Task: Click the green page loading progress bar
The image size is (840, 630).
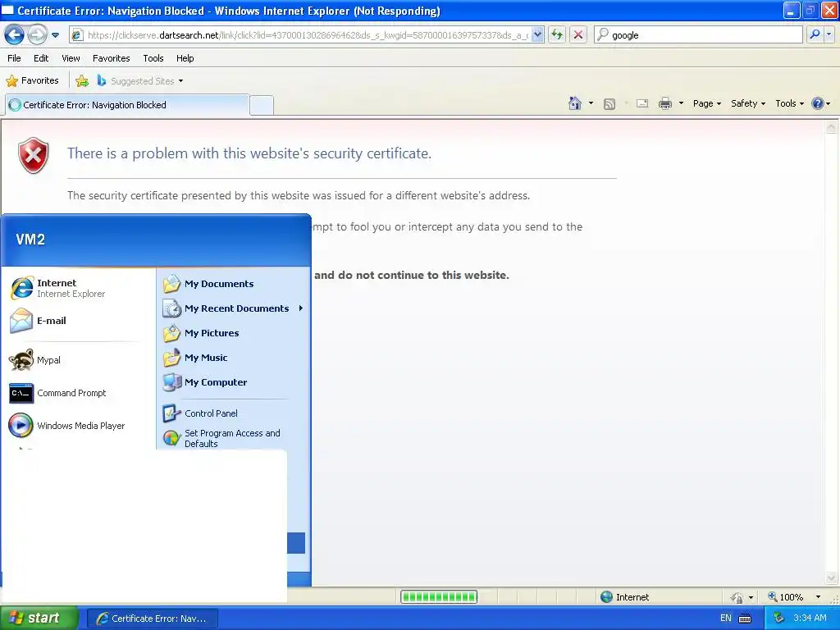Action: [439, 597]
